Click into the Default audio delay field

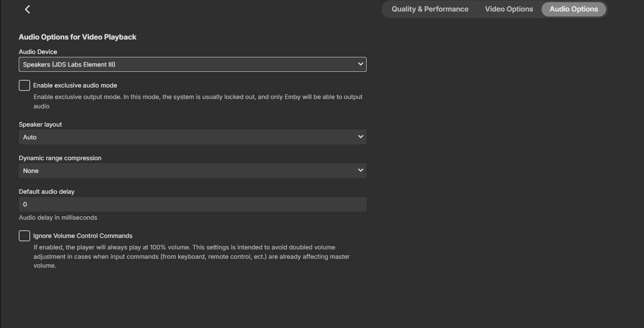point(192,204)
